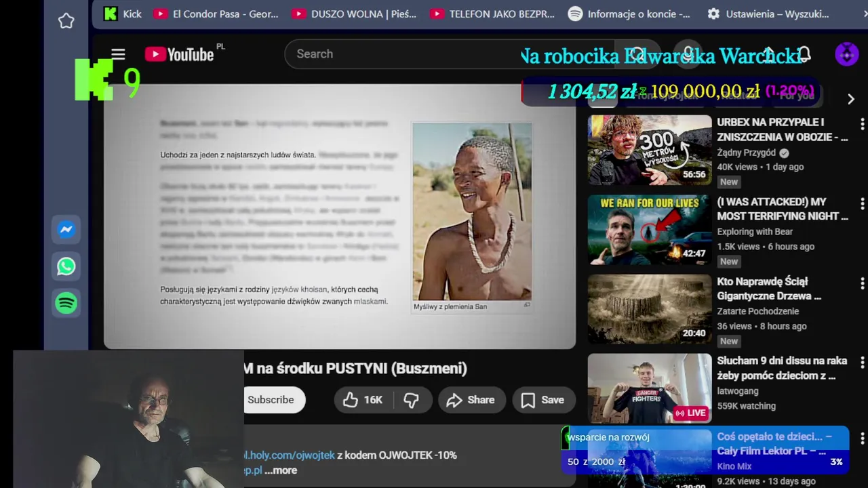Open Żądny Przygód channel name
Screen dimensions: 868x488
click(x=747, y=152)
